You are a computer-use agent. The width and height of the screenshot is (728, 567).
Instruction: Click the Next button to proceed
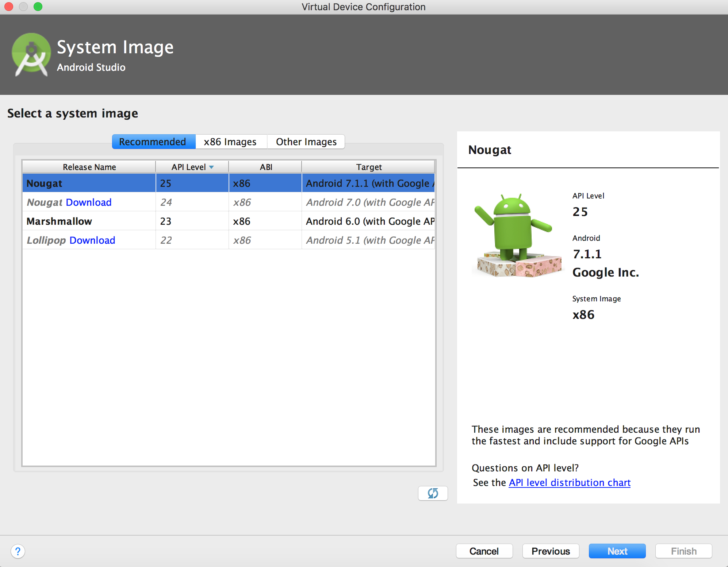617,551
